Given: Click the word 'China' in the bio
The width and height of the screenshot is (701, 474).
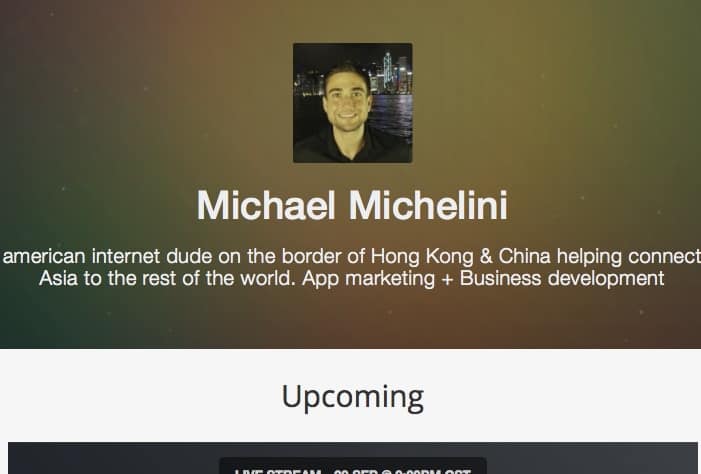Looking at the screenshot, I should coord(524,256).
